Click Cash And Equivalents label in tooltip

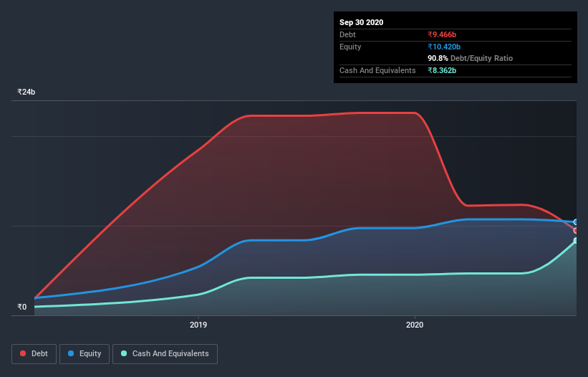(377, 70)
